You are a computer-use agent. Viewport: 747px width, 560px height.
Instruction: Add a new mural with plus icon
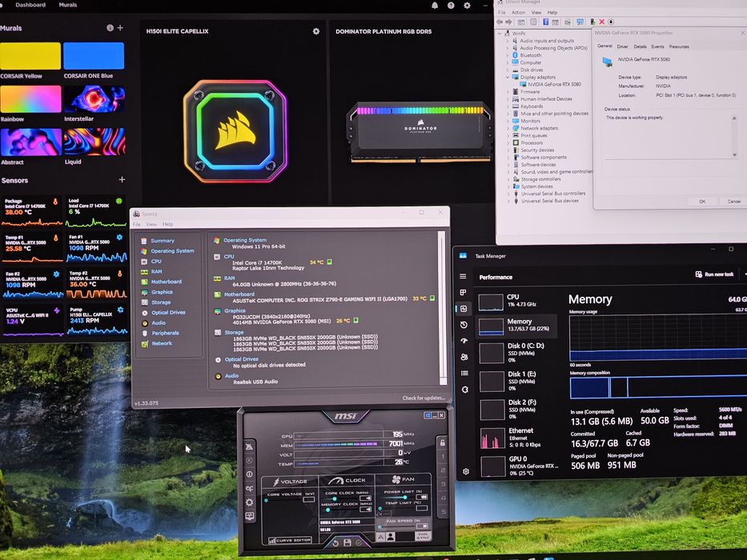coord(121,28)
